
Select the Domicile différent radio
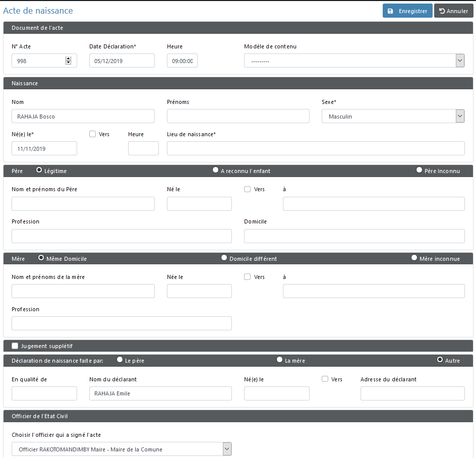coord(224,258)
